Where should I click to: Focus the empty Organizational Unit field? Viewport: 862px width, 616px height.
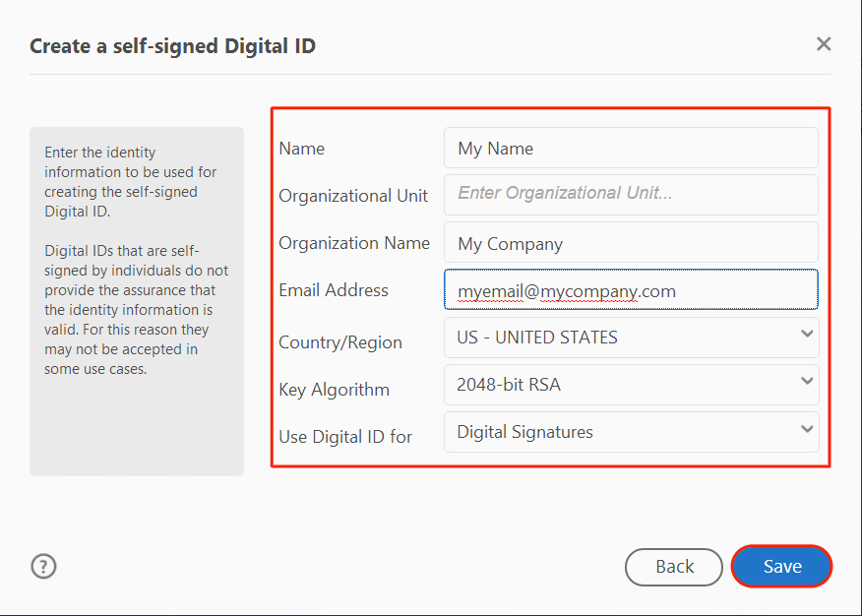(x=631, y=194)
